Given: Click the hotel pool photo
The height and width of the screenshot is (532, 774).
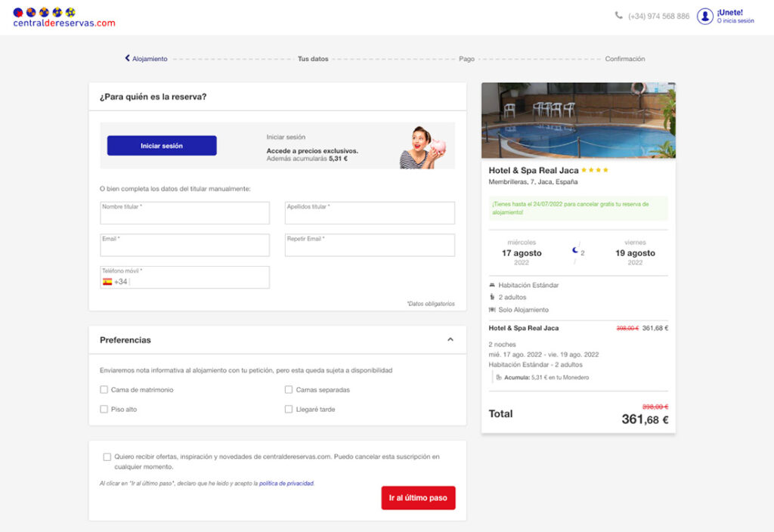Looking at the screenshot, I should [578, 120].
